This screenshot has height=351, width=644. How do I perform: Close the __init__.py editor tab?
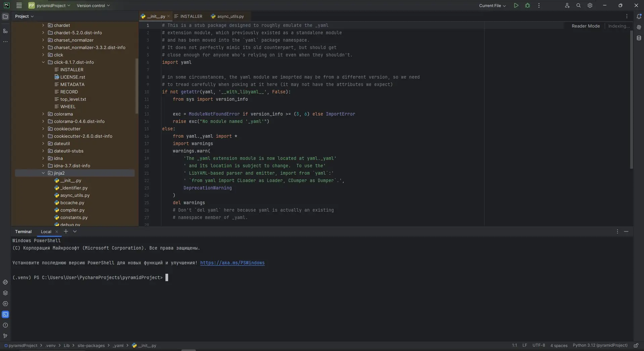tap(168, 16)
